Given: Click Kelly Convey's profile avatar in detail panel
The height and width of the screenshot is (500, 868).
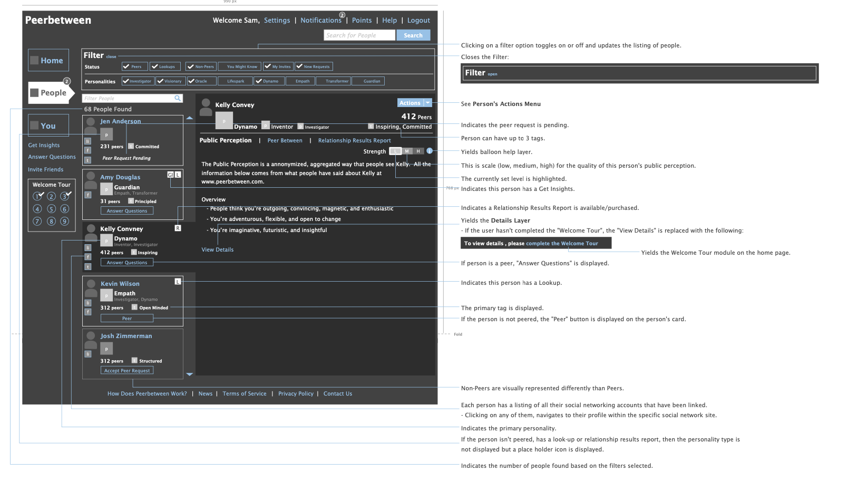Looking at the screenshot, I should pyautogui.click(x=206, y=107).
